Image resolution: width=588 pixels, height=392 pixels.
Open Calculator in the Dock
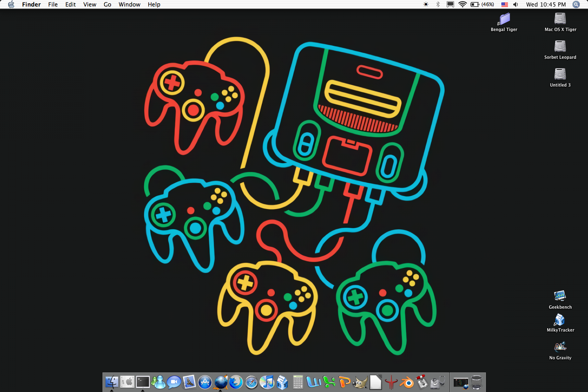(x=298, y=382)
